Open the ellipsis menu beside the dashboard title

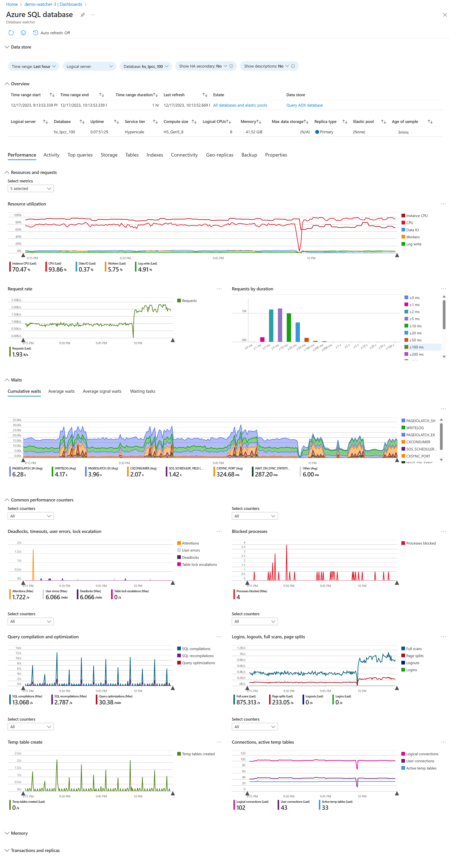click(x=93, y=15)
